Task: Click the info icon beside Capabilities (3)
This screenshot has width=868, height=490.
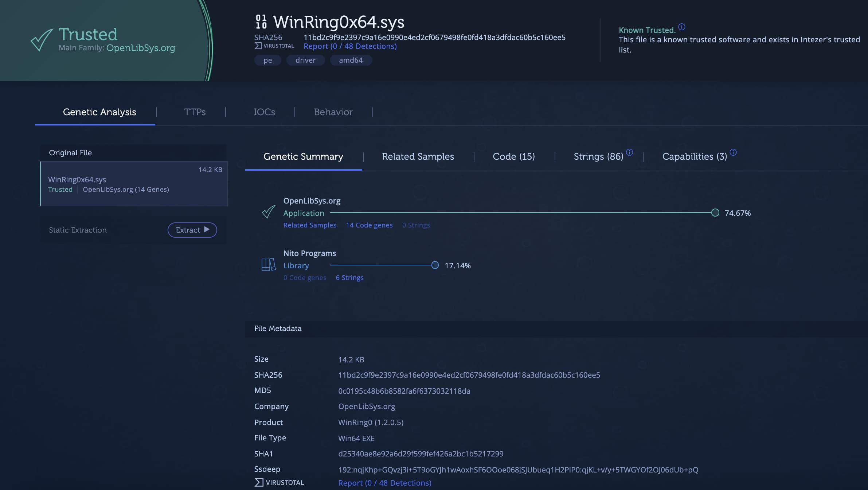Action: coord(733,152)
